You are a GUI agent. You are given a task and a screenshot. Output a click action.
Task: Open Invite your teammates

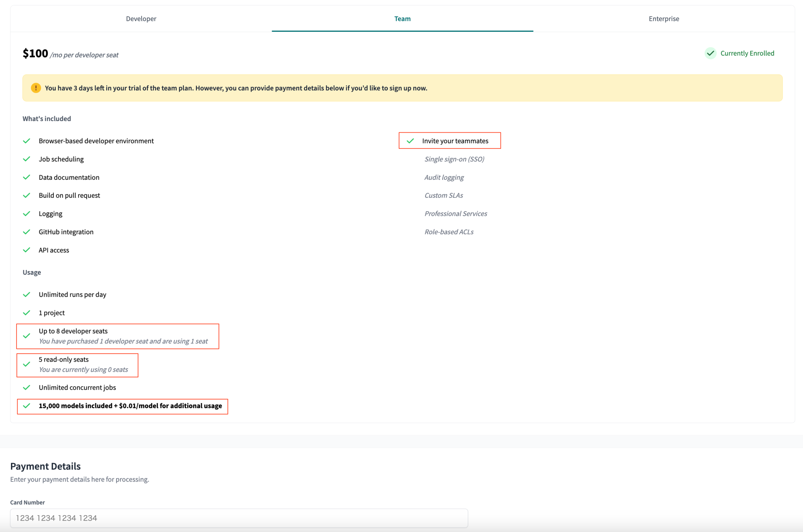coord(455,140)
